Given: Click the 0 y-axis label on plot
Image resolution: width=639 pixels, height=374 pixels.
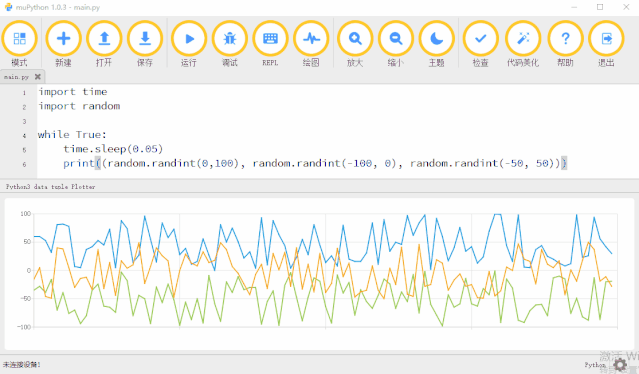Looking at the screenshot, I should tap(29, 271).
